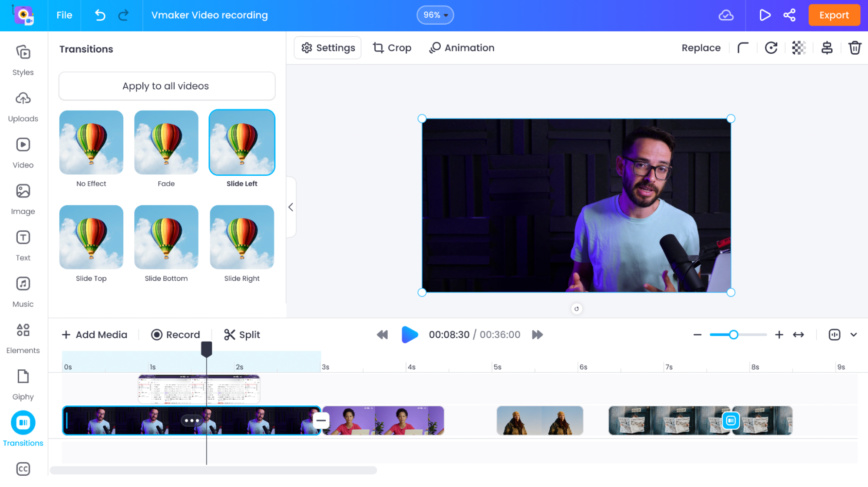Toggle the collapse transitions panel arrow
This screenshot has height=487, width=868.
(291, 207)
